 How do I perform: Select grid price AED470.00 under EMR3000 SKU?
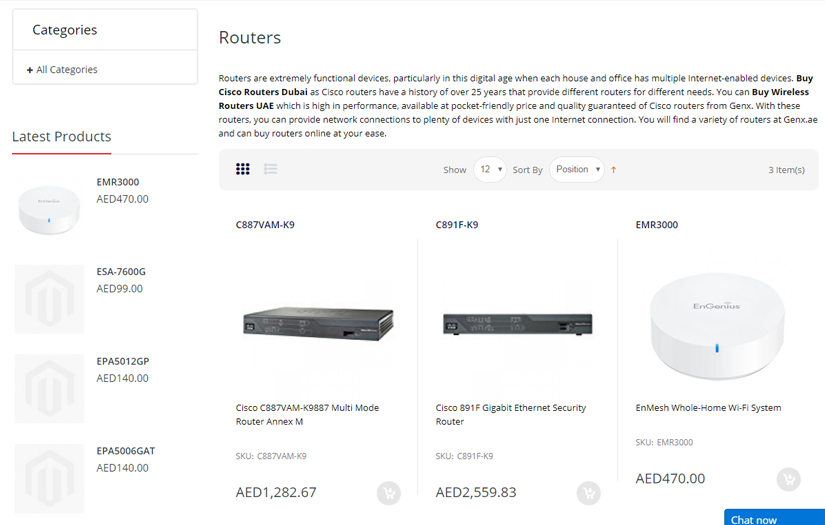click(x=670, y=479)
